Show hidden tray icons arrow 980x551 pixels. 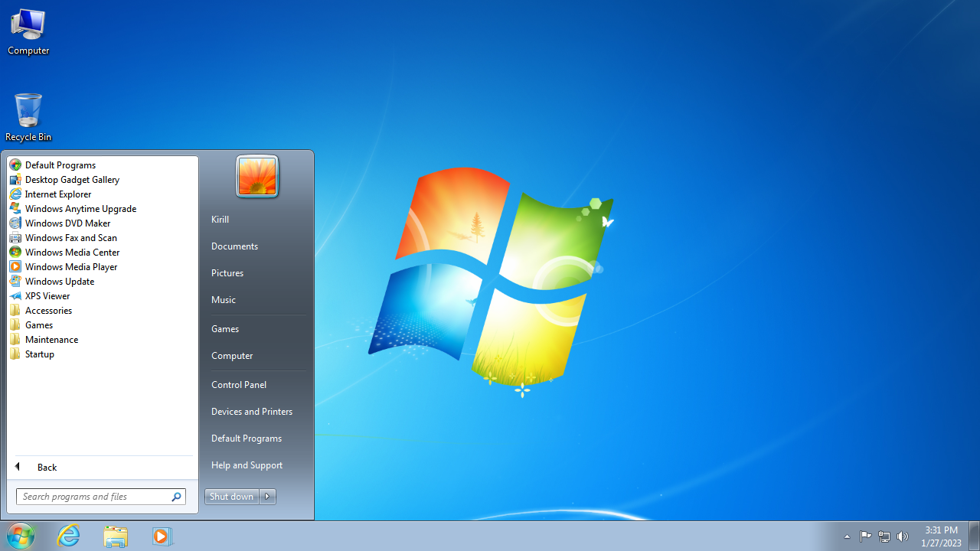pyautogui.click(x=847, y=536)
